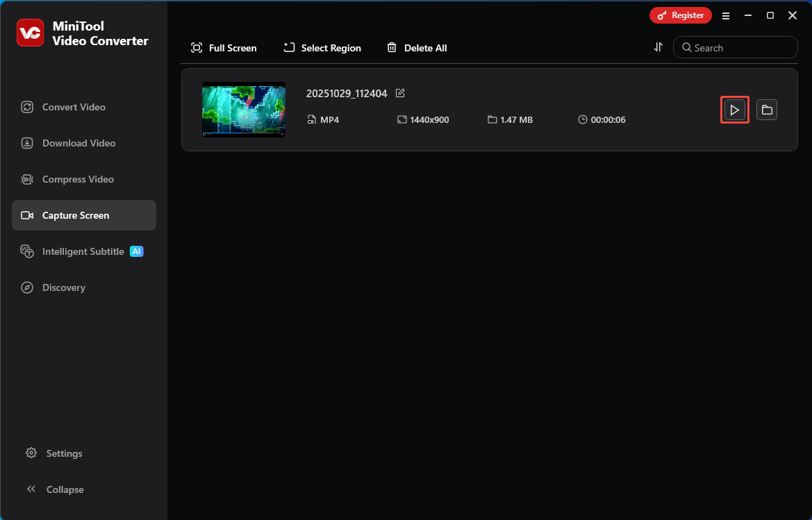Open the folder location for the recording
Image resolution: width=812 pixels, height=520 pixels.
tap(767, 110)
